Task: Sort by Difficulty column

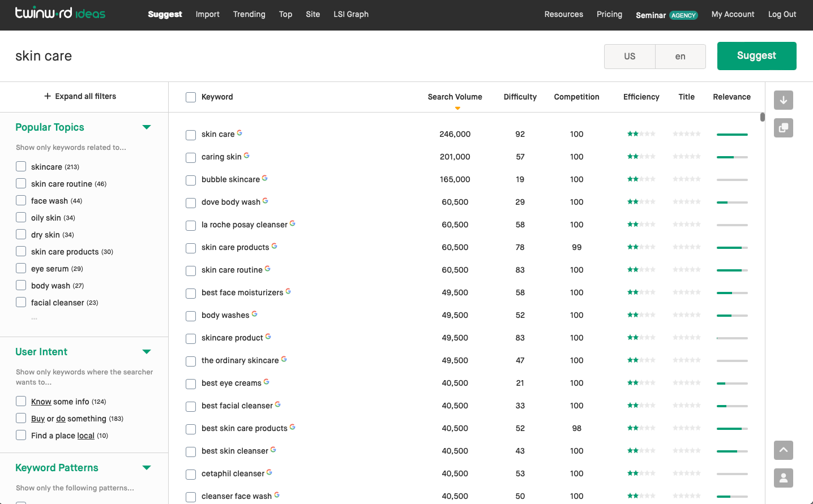Action: [x=520, y=97]
